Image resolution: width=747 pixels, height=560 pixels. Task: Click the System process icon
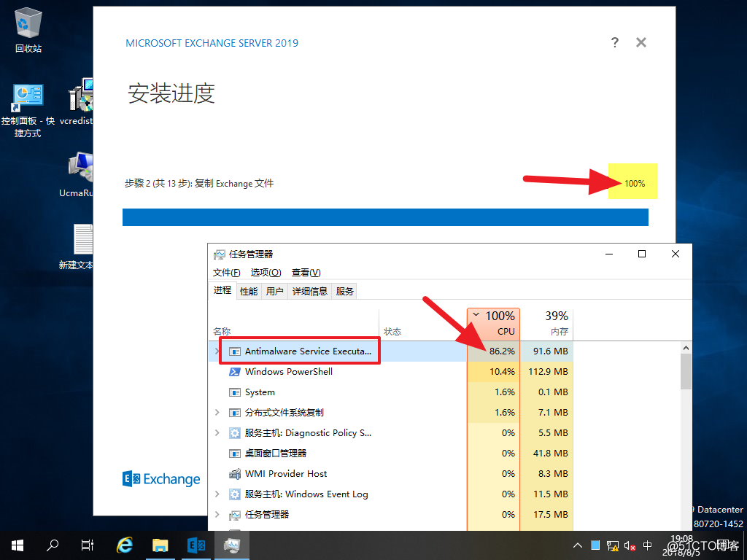234,392
